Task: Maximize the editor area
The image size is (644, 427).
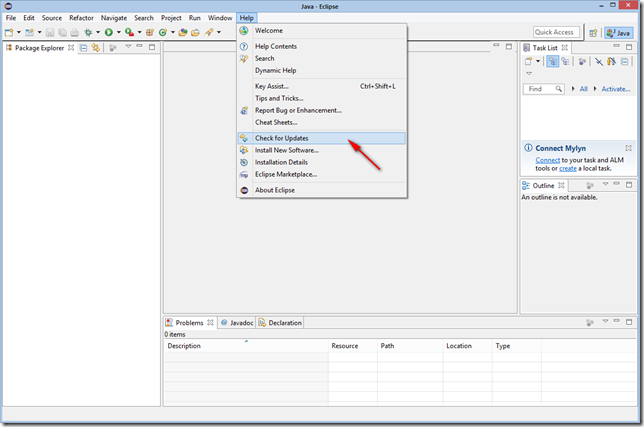Action: pos(509,46)
